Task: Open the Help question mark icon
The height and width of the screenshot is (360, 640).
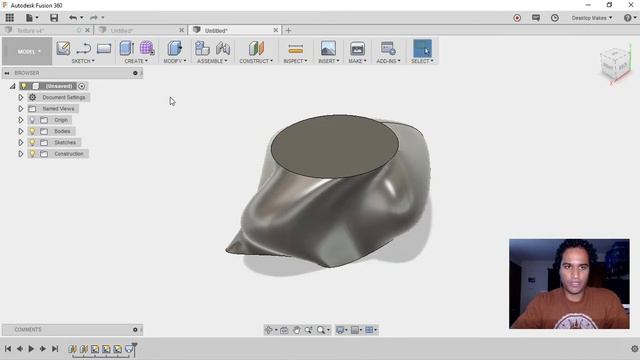Action: pyautogui.click(x=628, y=18)
